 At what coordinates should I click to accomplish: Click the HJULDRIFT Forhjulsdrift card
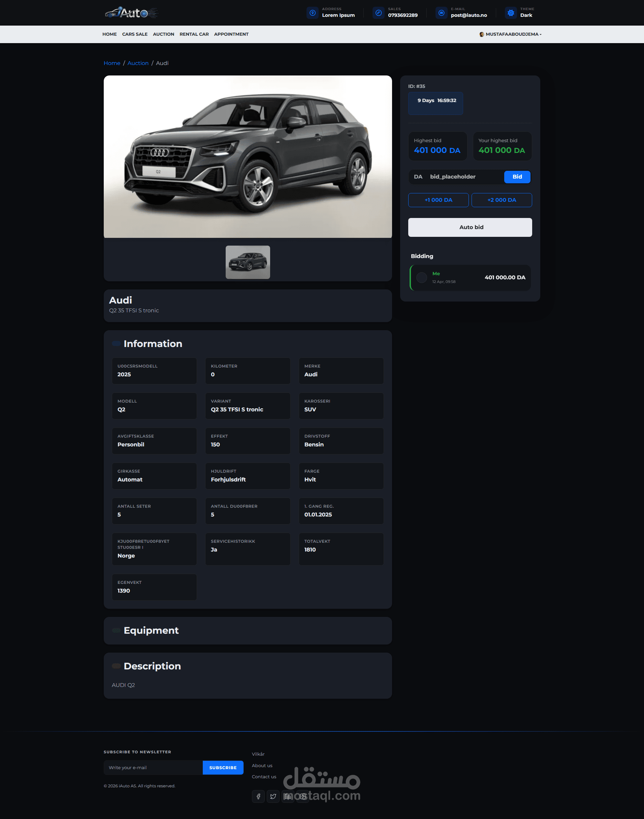[248, 476]
